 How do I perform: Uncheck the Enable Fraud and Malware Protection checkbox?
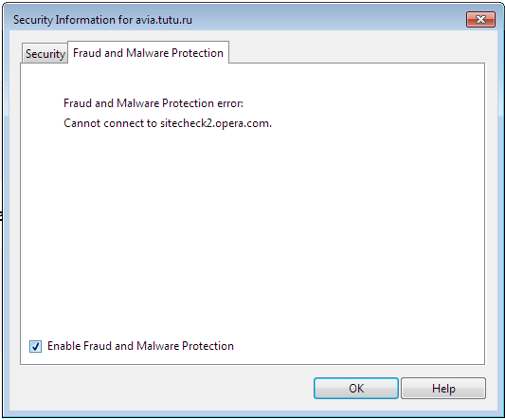tap(35, 346)
